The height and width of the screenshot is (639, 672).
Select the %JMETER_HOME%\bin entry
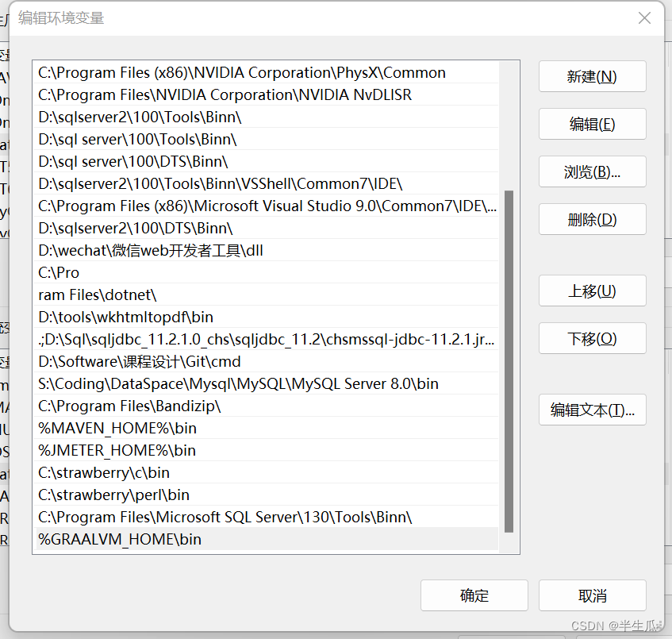[266, 451]
